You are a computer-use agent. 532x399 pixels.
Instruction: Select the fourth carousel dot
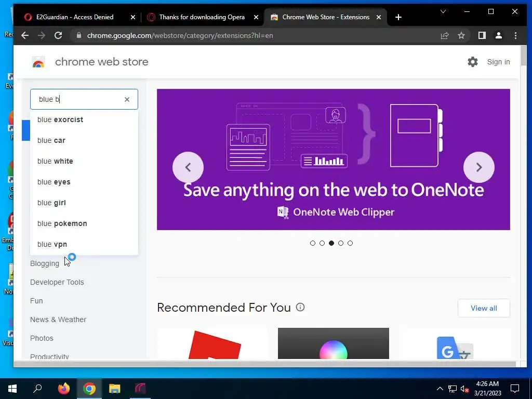point(341,243)
